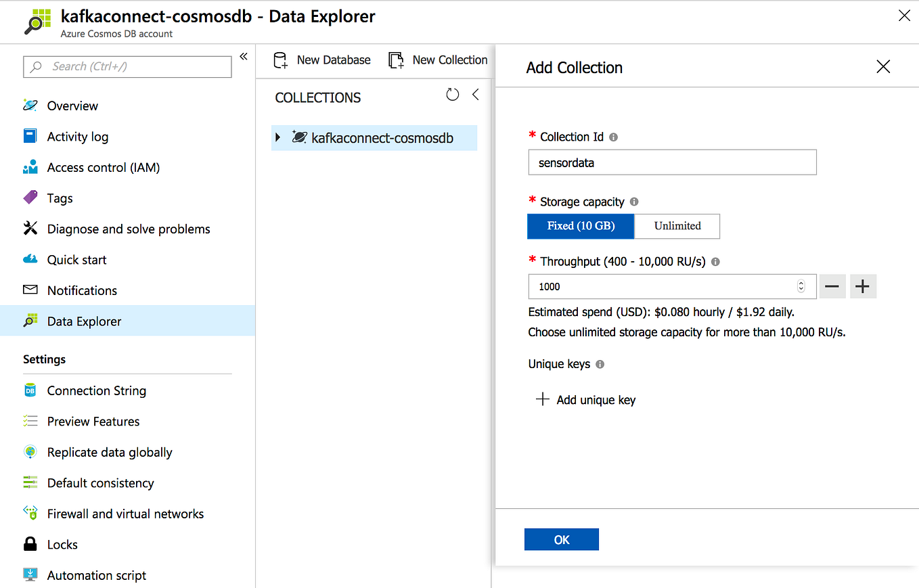Open the Tags section
919x588 pixels.
[59, 198]
